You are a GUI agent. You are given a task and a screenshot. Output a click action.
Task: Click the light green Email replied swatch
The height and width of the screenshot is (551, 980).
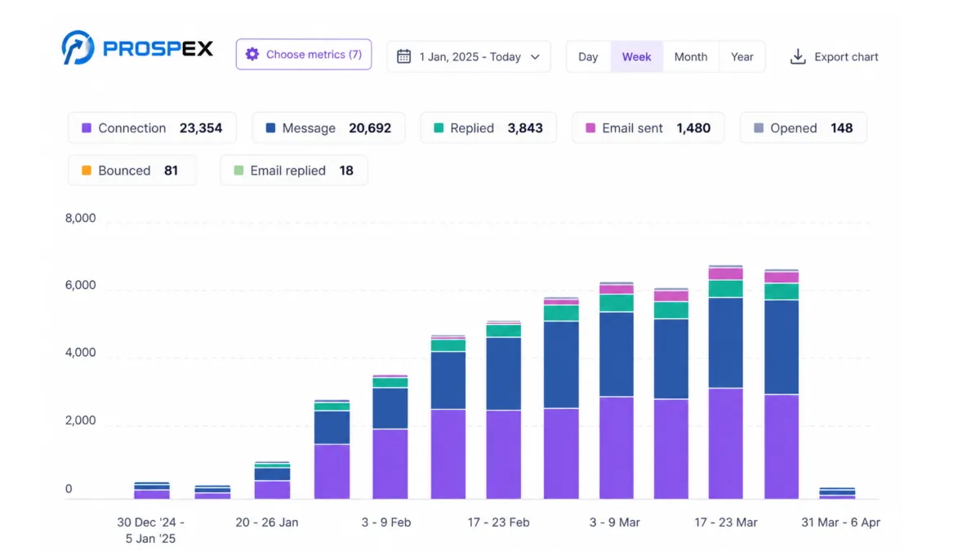point(238,171)
